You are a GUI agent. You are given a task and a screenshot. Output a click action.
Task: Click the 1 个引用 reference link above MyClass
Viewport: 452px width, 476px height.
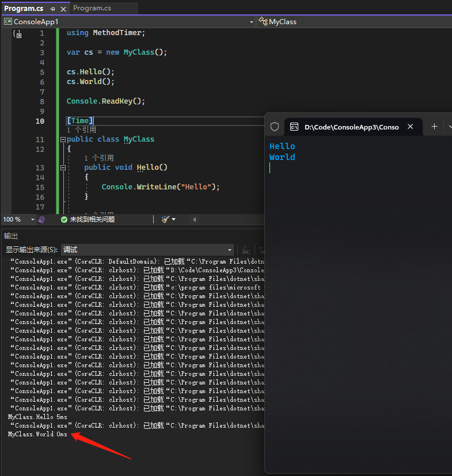point(81,130)
